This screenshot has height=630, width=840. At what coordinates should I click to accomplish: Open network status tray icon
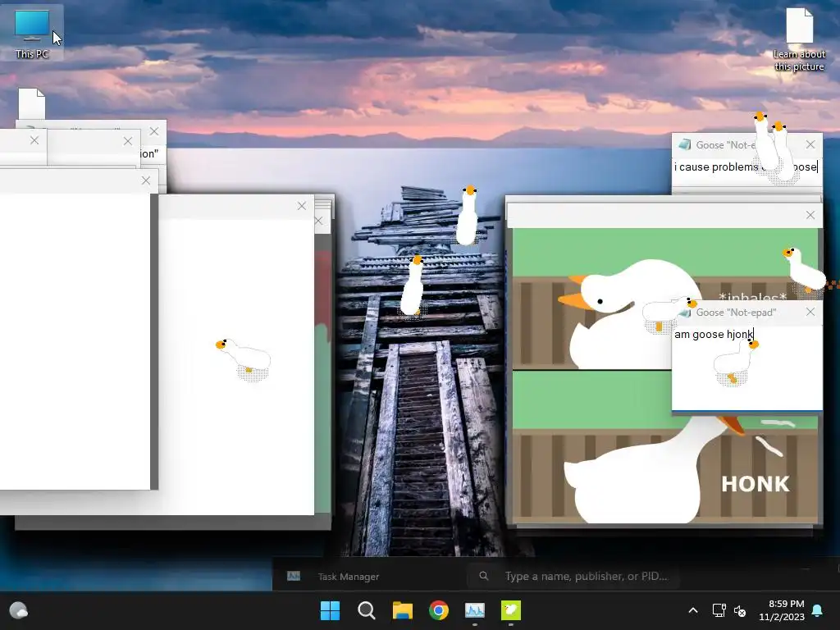[x=719, y=610]
